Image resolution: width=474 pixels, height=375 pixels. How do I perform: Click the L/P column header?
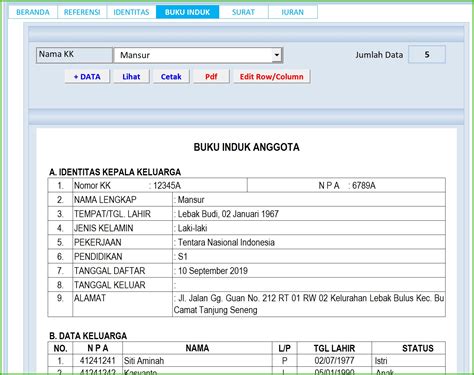tap(285, 348)
